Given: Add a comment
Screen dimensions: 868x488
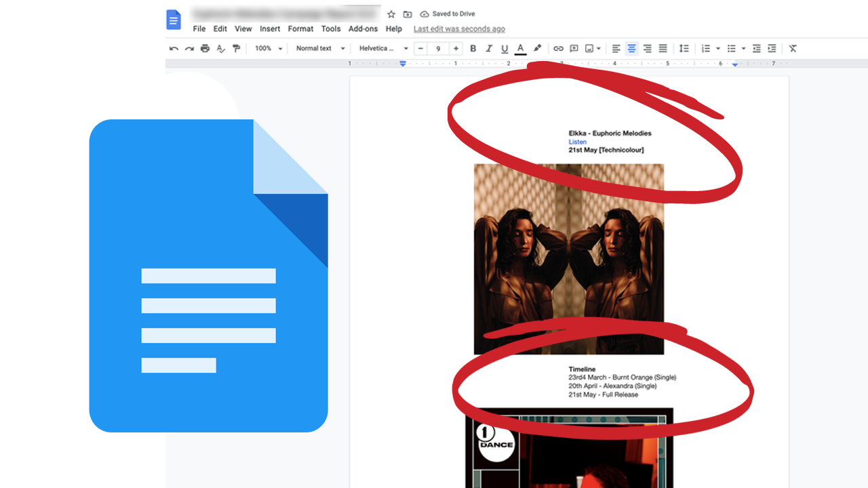Looking at the screenshot, I should tap(574, 49).
